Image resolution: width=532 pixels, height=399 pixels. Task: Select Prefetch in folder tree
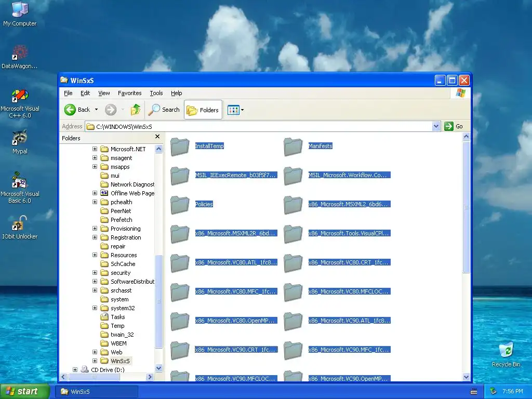(x=121, y=220)
